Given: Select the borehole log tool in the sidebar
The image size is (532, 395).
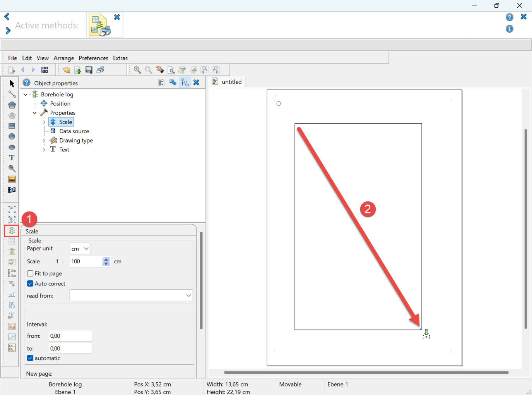Looking at the screenshot, I should [12, 231].
